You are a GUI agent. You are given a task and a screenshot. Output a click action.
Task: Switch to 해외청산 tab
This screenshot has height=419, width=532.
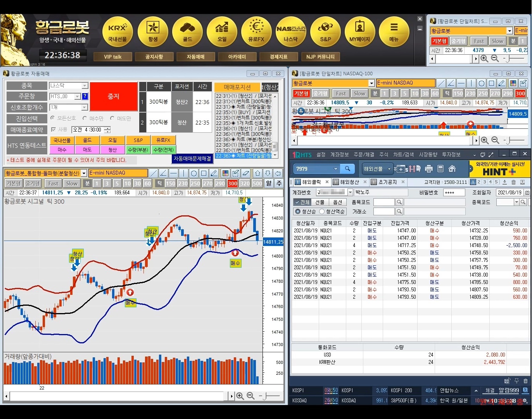coord(349,182)
